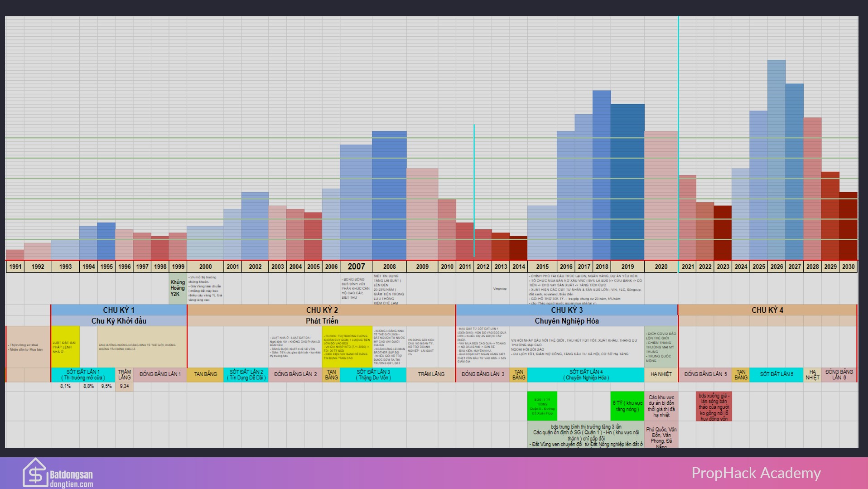Select the 9,34 value cell
This screenshot has height=489, width=868.
point(124,387)
